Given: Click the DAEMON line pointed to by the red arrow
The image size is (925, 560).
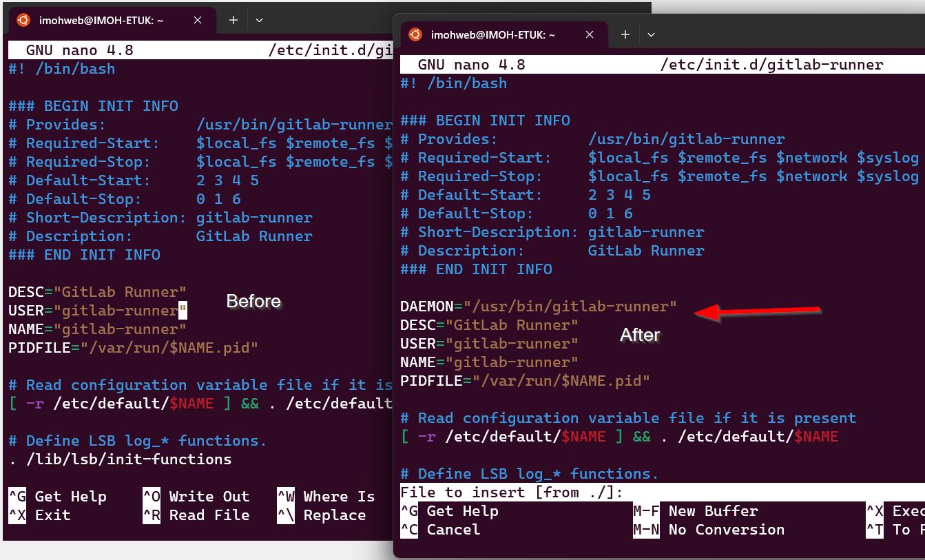Looking at the screenshot, I should pyautogui.click(x=537, y=306).
